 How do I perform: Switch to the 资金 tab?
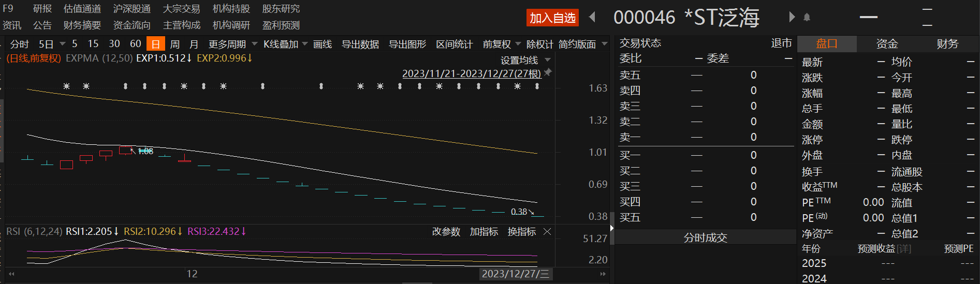click(887, 44)
